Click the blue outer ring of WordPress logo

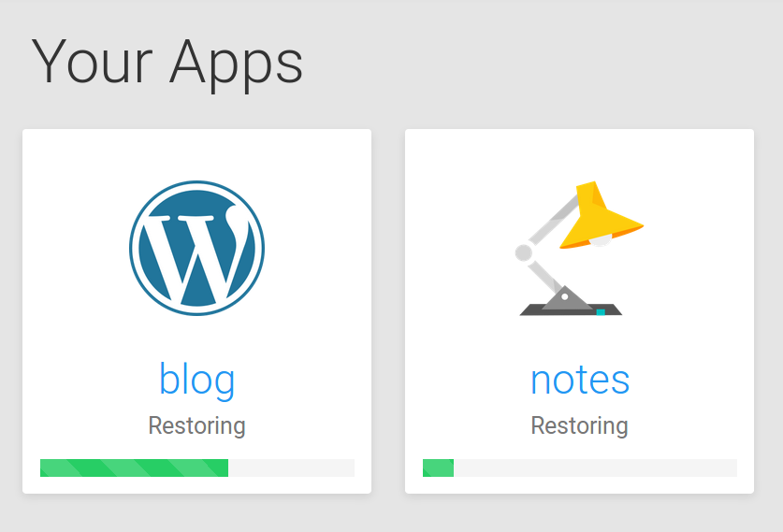(x=133, y=248)
